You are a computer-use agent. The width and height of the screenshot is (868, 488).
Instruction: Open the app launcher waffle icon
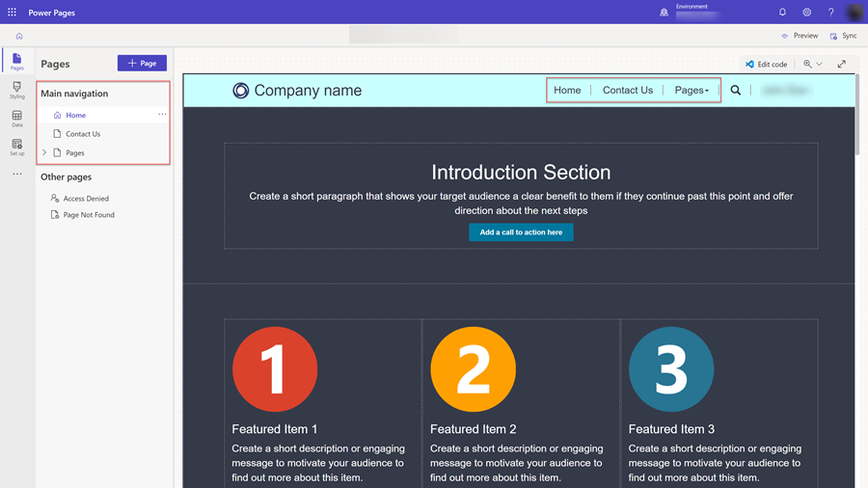[12, 13]
